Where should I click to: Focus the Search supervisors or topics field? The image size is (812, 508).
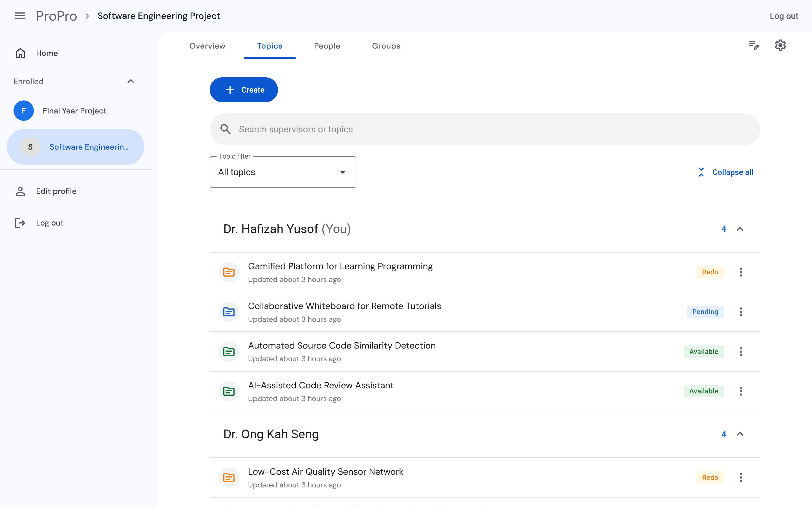[x=485, y=129]
